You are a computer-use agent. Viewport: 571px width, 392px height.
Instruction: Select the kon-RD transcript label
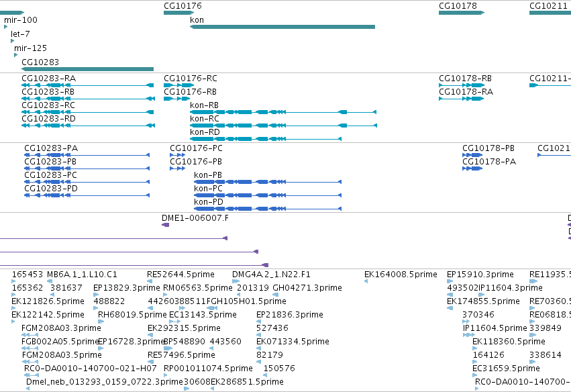click(x=205, y=132)
